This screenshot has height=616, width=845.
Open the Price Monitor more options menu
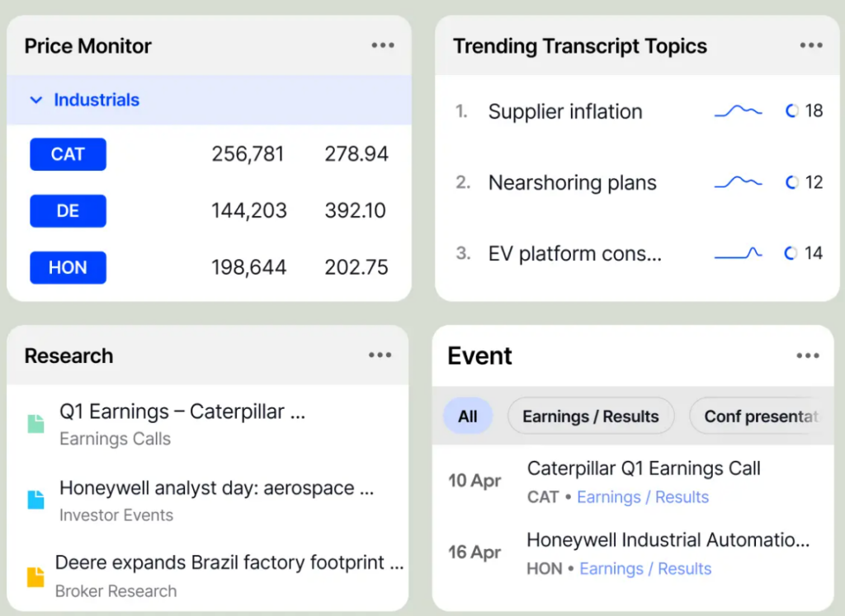coord(383,45)
